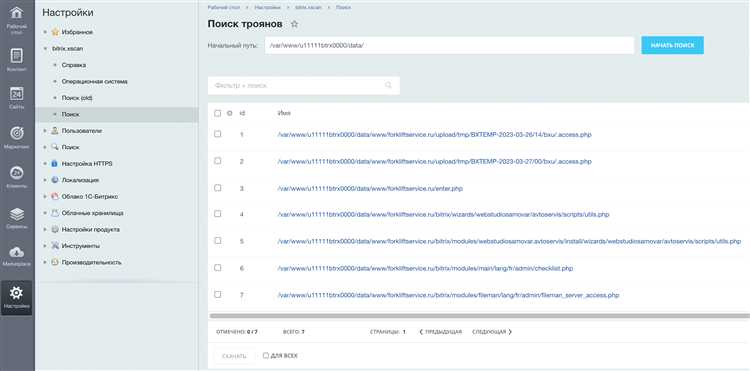The width and height of the screenshot is (750, 371).
Task: Click the Локализация globe icon in tree
Action: pyautogui.click(x=55, y=180)
